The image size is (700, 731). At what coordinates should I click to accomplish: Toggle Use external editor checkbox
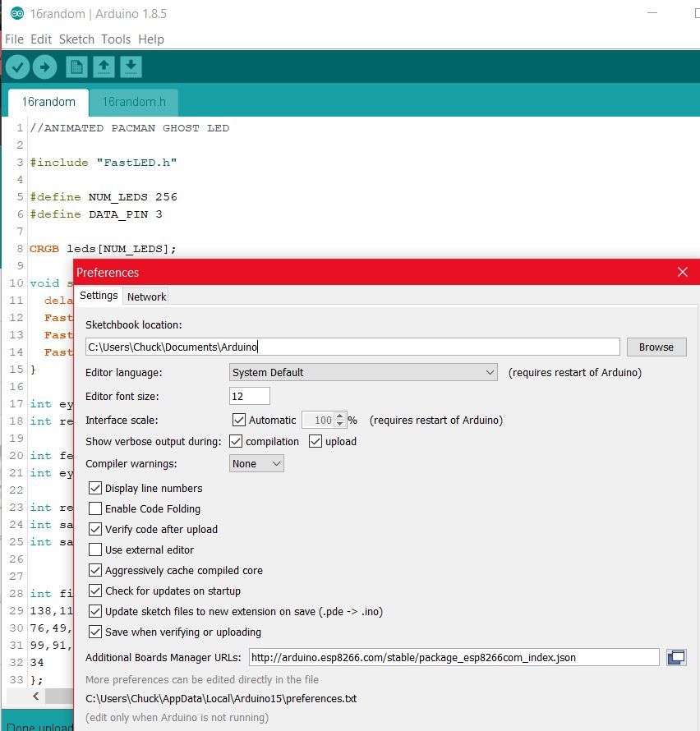[x=95, y=549]
